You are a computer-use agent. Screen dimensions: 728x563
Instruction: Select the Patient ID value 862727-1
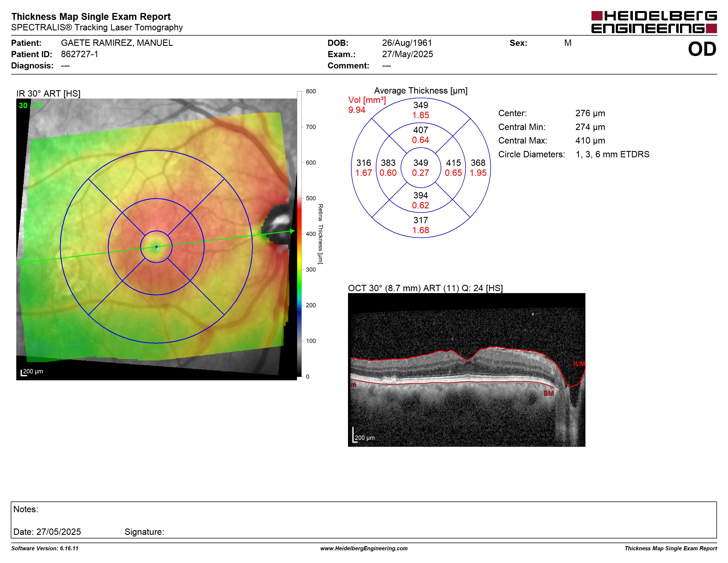80,54
